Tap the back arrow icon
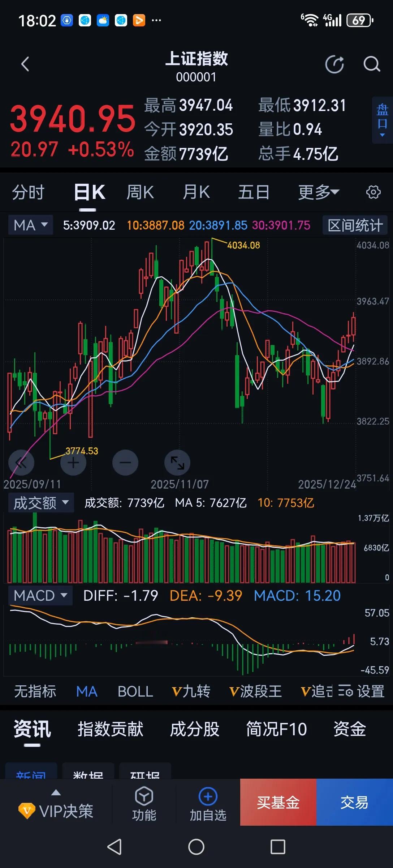Screen dimensions: 393x868 [x=25, y=64]
